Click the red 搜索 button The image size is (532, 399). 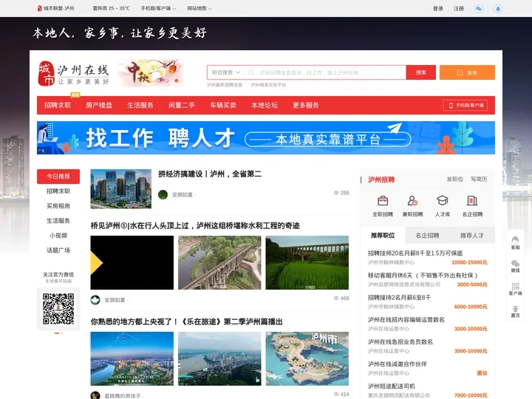click(421, 72)
